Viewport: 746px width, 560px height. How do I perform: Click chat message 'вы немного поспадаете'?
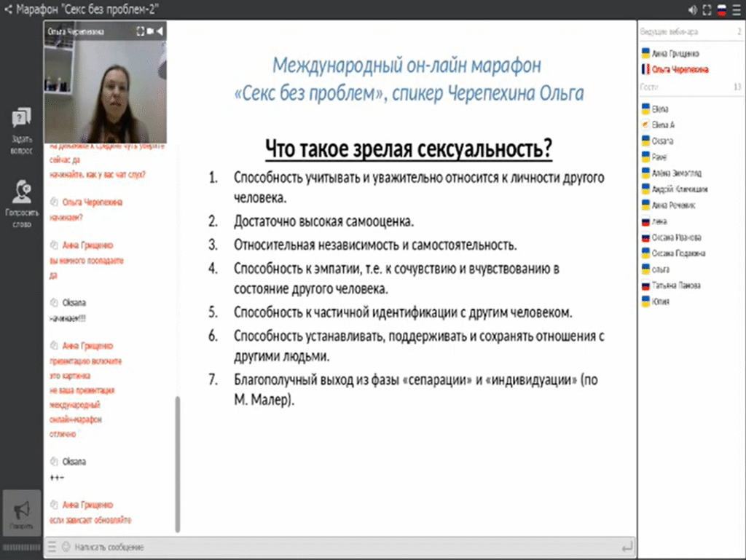click(87, 261)
